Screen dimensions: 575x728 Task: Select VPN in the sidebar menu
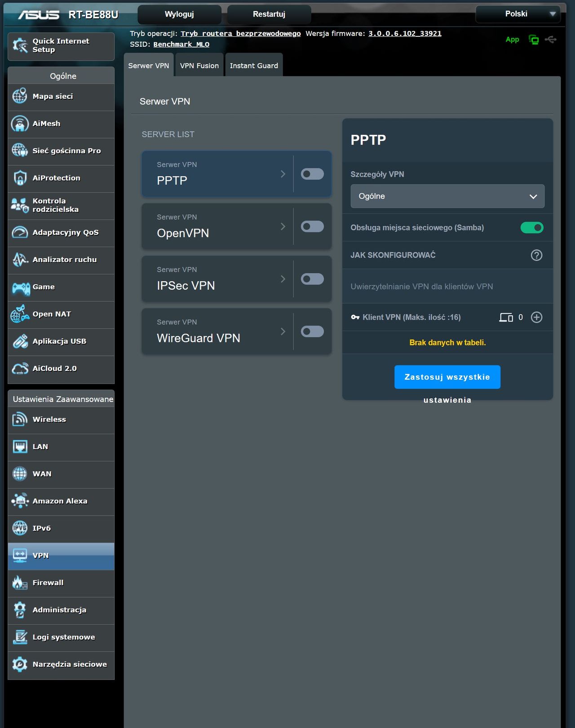coord(61,556)
